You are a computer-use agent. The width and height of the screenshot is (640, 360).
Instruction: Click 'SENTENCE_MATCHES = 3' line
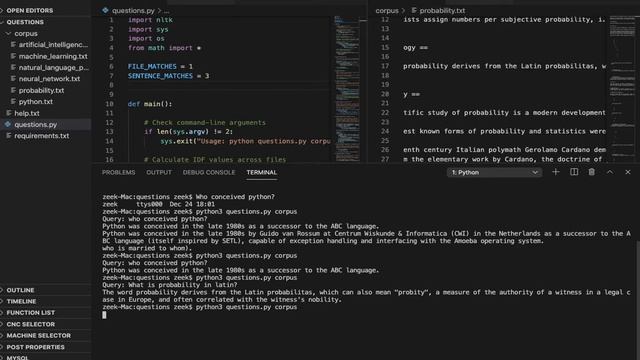(168, 76)
